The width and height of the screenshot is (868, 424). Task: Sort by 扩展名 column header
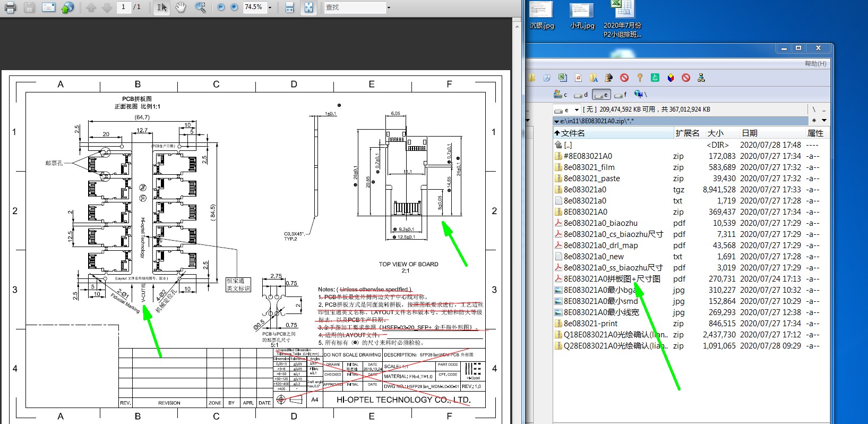(689, 133)
